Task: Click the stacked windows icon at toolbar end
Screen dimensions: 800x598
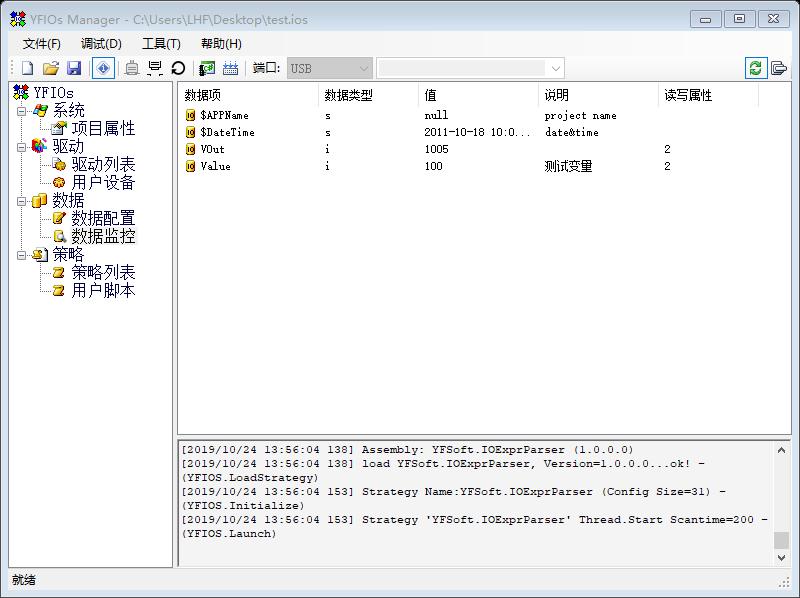Action: pos(779,68)
